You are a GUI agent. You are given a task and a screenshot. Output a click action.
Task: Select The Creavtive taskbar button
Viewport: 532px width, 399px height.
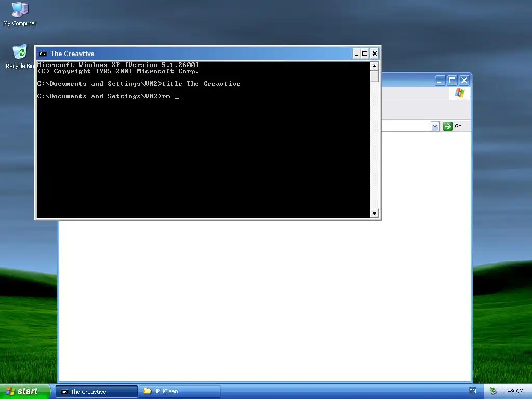point(97,392)
